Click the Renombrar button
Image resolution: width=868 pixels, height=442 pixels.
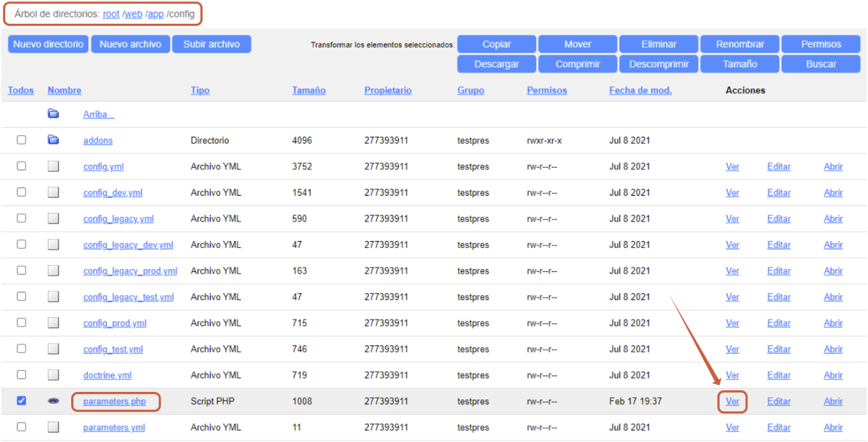click(740, 44)
